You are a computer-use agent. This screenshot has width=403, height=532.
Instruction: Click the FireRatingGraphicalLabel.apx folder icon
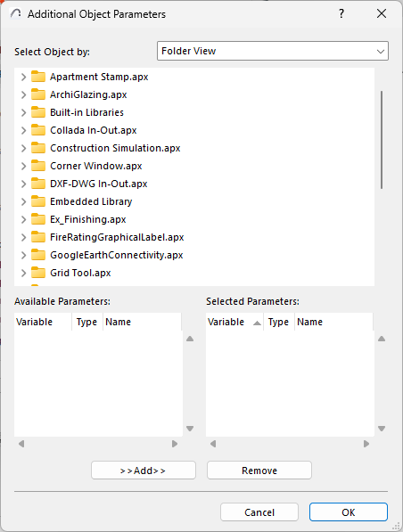click(x=38, y=237)
